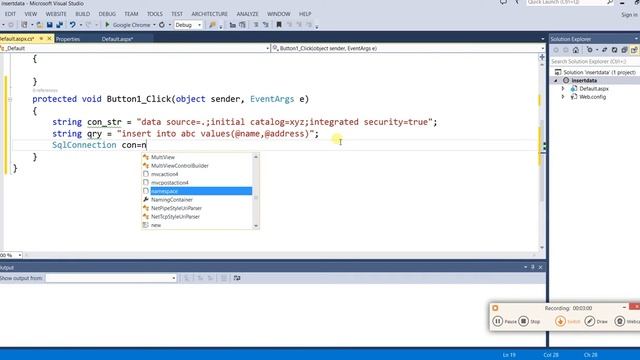The width and height of the screenshot is (640, 360).
Task: Open the VIEW menu
Action: (31, 14)
